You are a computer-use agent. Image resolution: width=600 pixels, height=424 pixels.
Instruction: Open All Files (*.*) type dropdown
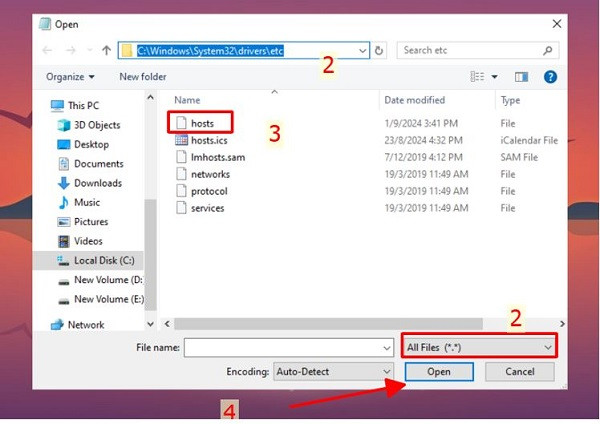point(479,347)
